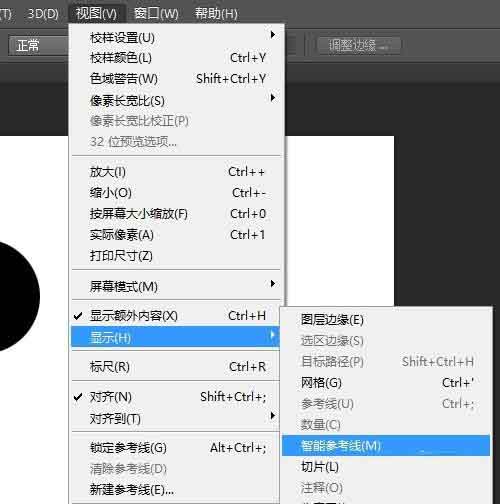
Task: Uncheck 对齐(N) snapping
Action: point(176,397)
